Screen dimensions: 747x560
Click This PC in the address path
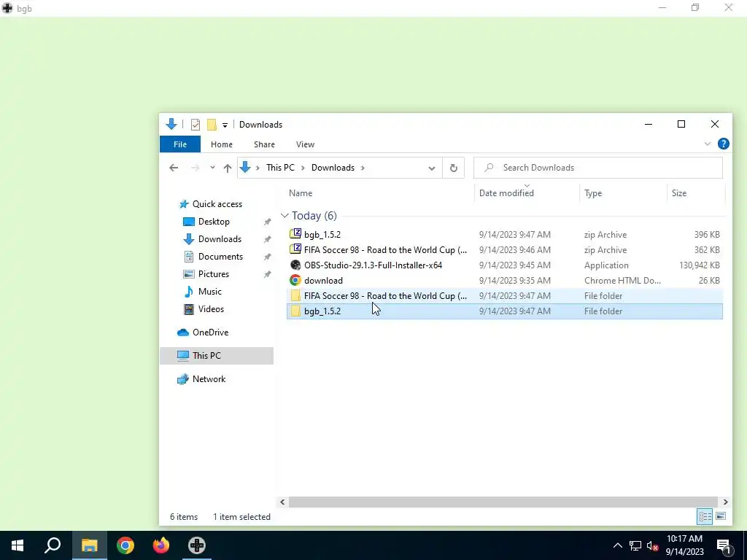[280, 168]
